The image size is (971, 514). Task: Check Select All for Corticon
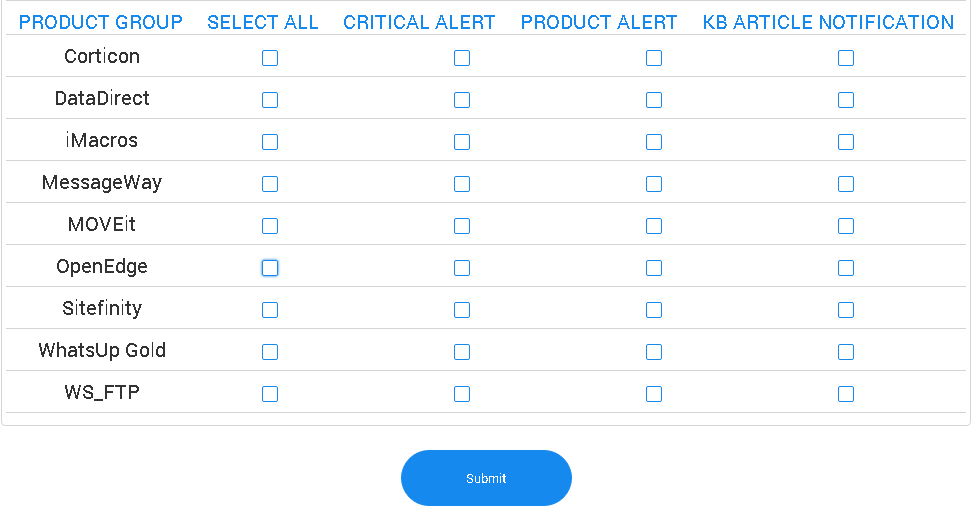click(x=270, y=58)
